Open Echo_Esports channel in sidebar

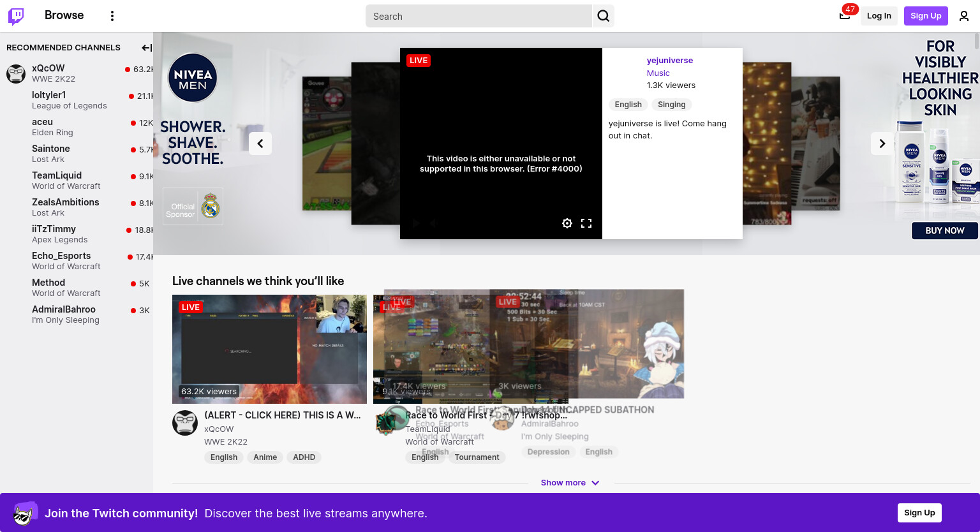(x=77, y=261)
